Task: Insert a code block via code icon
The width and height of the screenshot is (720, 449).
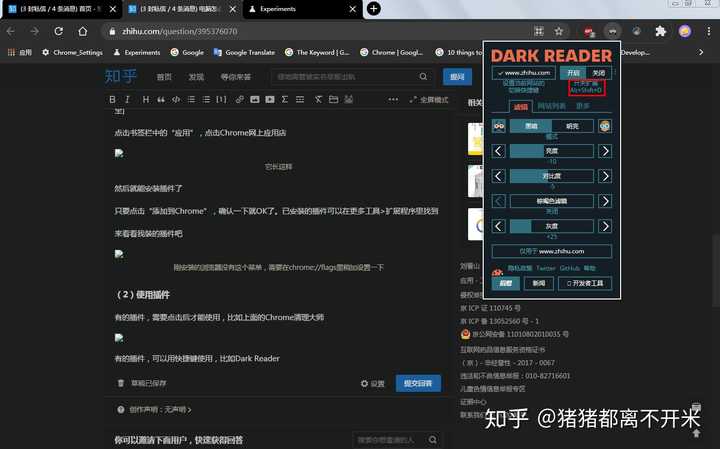Action: point(176,99)
